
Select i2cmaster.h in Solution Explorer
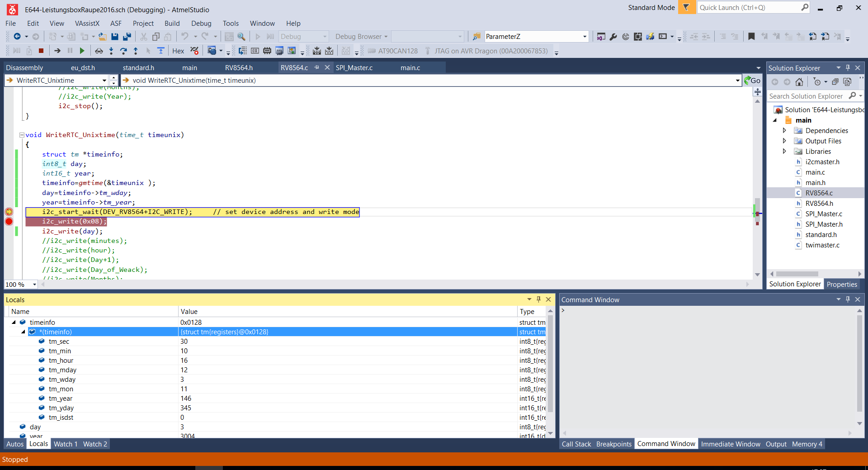822,162
